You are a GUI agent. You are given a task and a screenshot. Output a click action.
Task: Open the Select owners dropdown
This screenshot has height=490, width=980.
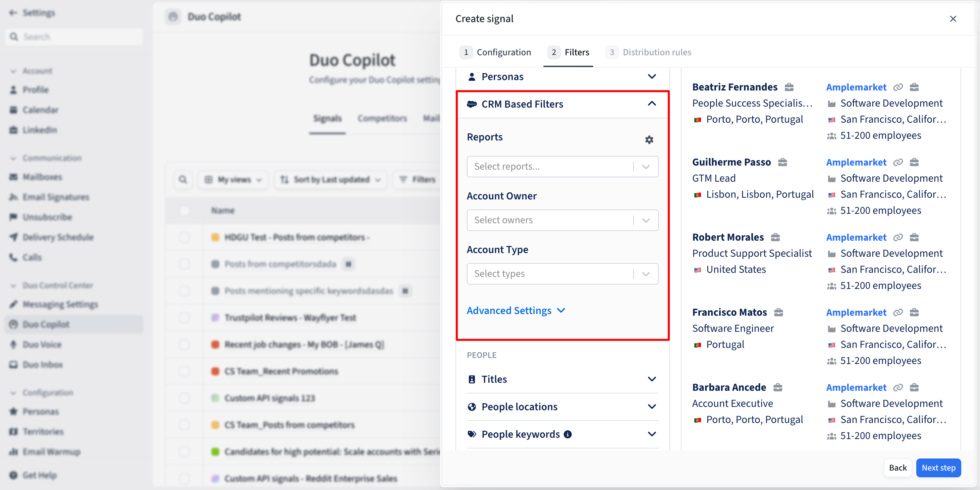562,220
